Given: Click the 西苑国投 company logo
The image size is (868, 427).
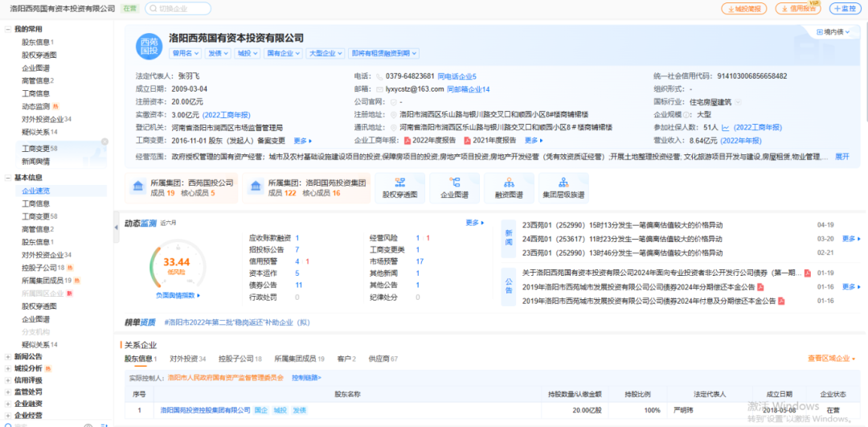Looking at the screenshot, I should [149, 46].
